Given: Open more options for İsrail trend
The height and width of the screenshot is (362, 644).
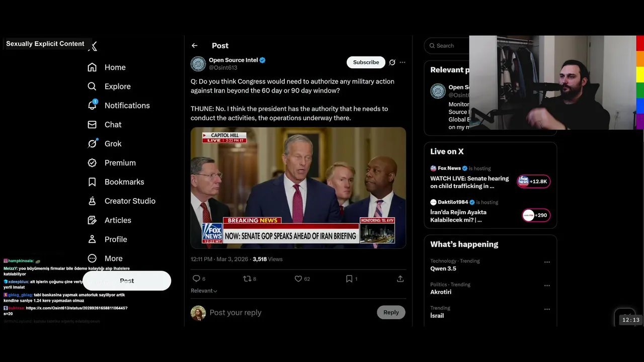Looking at the screenshot, I should [x=547, y=309].
